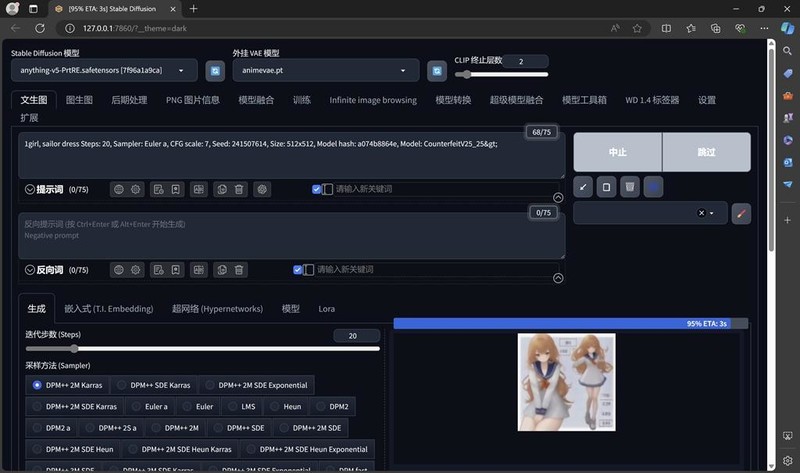
Task: Click up-arrow circle below the prompt box
Action: pyautogui.click(x=558, y=197)
